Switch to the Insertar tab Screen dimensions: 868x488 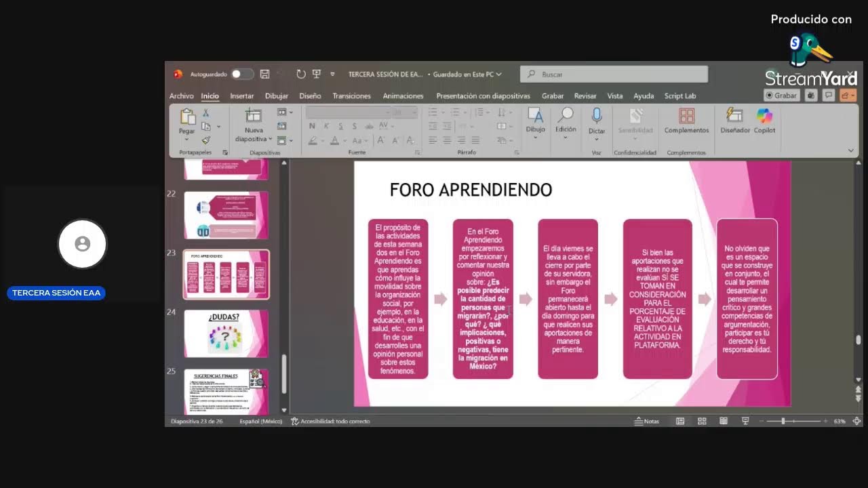pyautogui.click(x=241, y=96)
